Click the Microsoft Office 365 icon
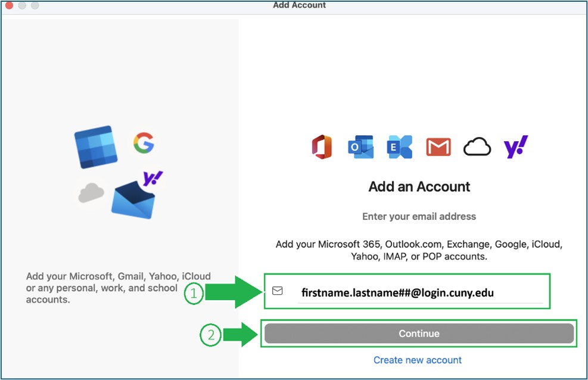The width and height of the screenshot is (588, 380). tap(322, 147)
